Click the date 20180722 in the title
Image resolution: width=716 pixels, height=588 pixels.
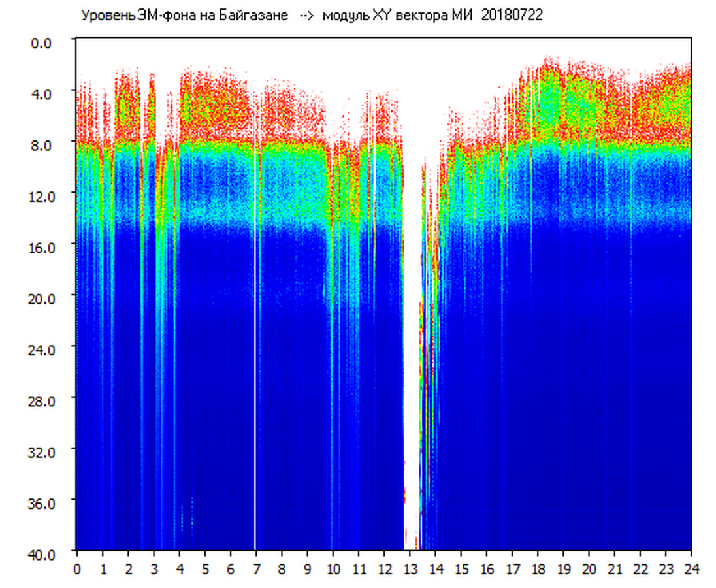pyautogui.click(x=512, y=16)
